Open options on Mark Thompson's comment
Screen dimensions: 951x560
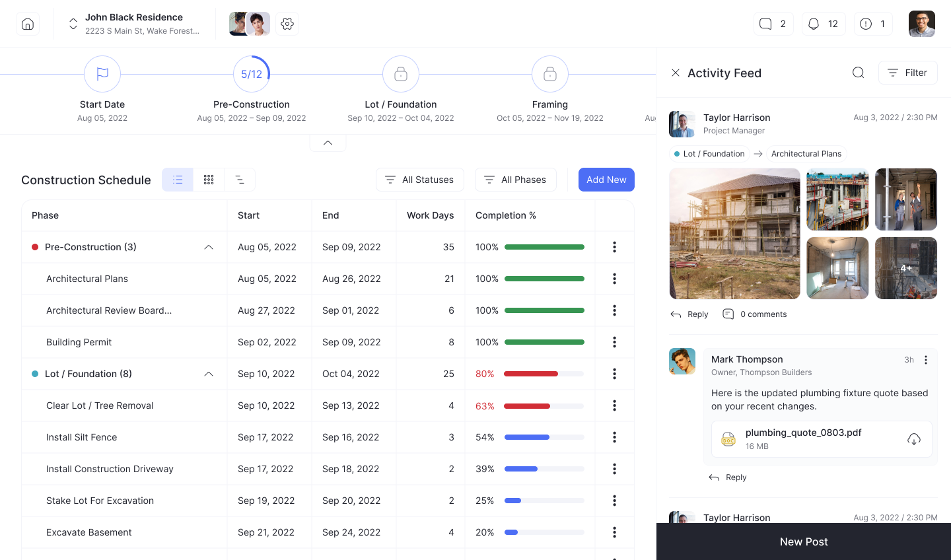click(x=925, y=360)
